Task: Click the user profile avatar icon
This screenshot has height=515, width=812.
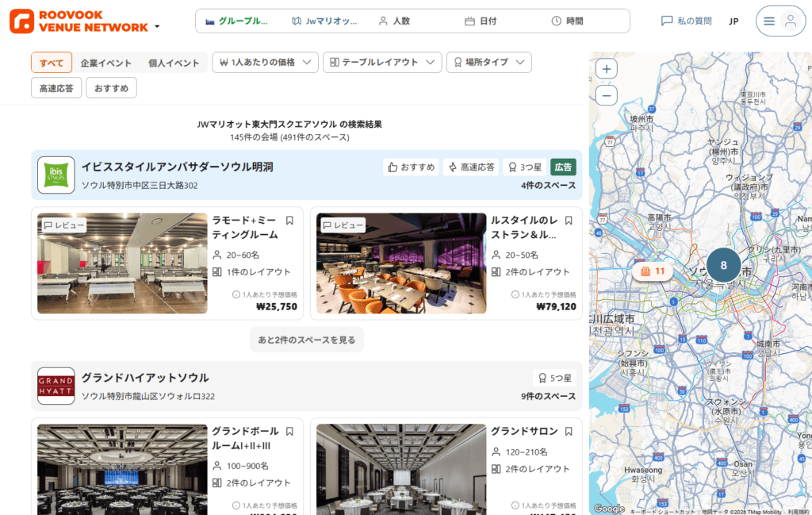Action: (x=791, y=21)
